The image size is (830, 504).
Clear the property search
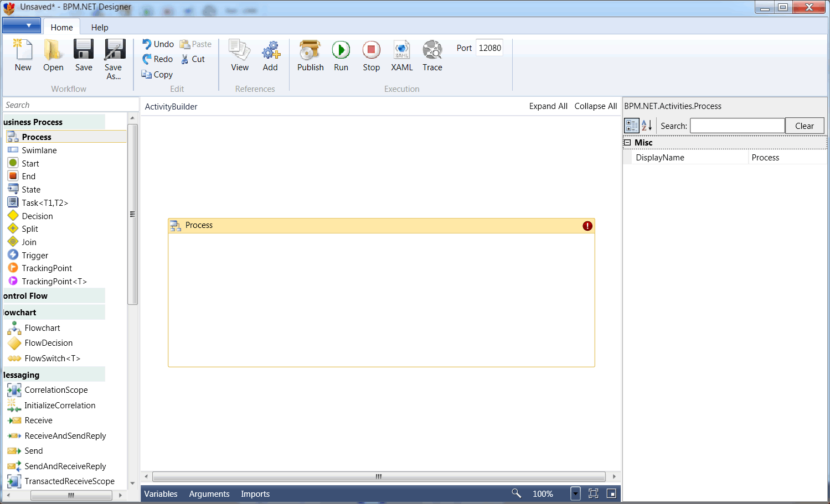(x=805, y=126)
